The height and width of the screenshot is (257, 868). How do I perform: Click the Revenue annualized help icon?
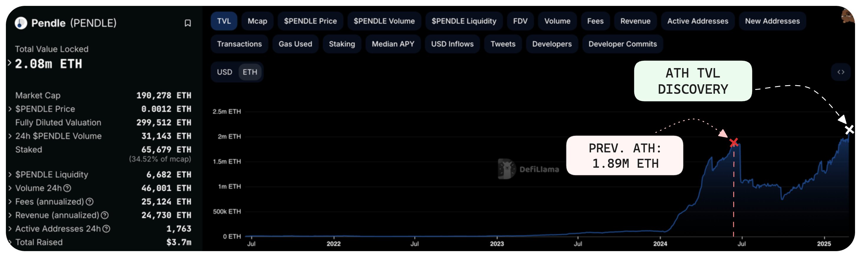pyautogui.click(x=105, y=215)
